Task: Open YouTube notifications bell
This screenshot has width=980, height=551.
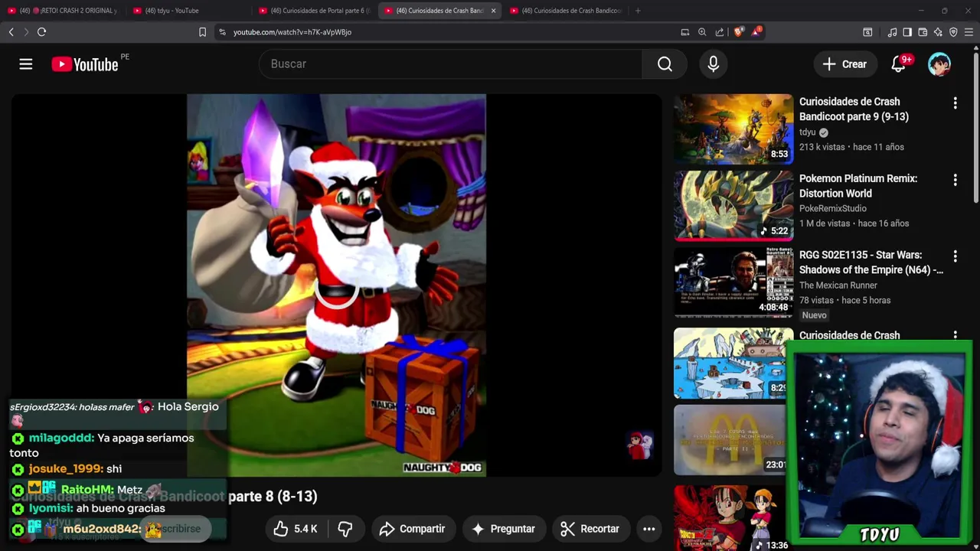Action: pyautogui.click(x=899, y=64)
